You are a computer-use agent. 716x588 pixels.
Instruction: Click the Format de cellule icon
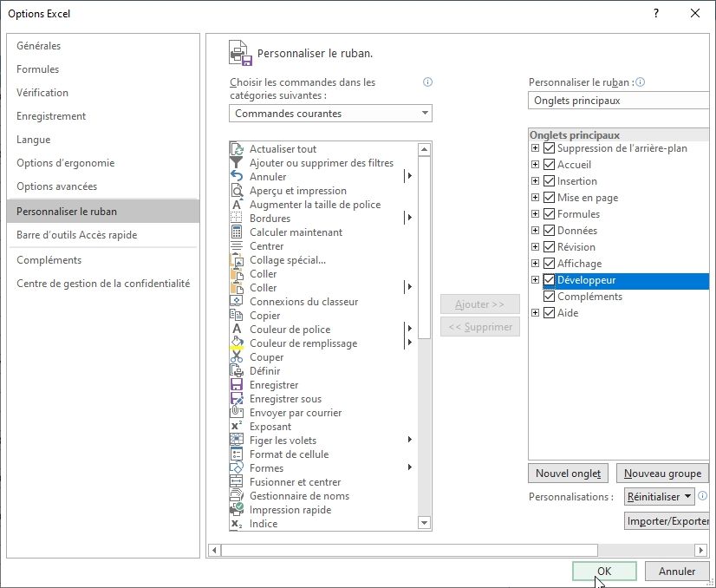tap(237, 454)
